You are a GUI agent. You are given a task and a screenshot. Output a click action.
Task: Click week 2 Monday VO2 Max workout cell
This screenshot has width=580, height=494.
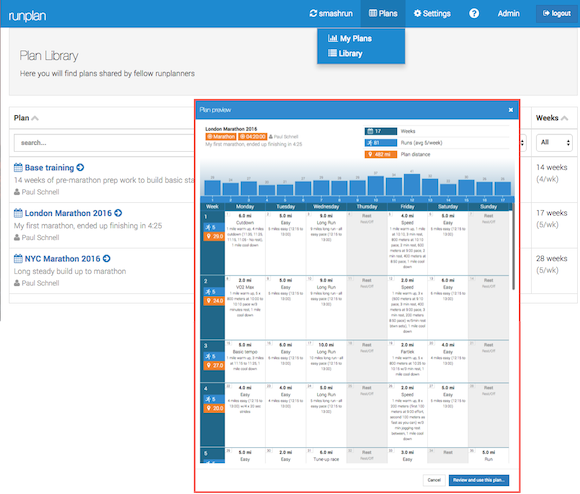245,308
